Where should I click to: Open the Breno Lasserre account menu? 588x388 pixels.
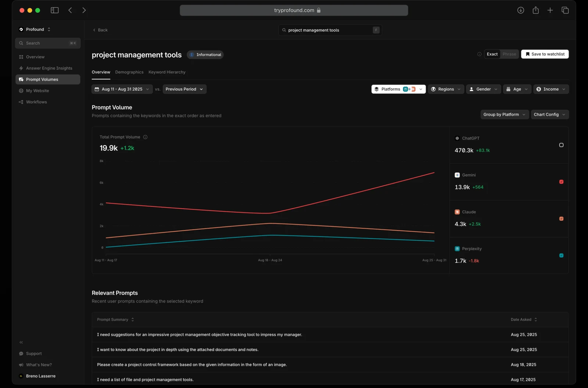37,376
